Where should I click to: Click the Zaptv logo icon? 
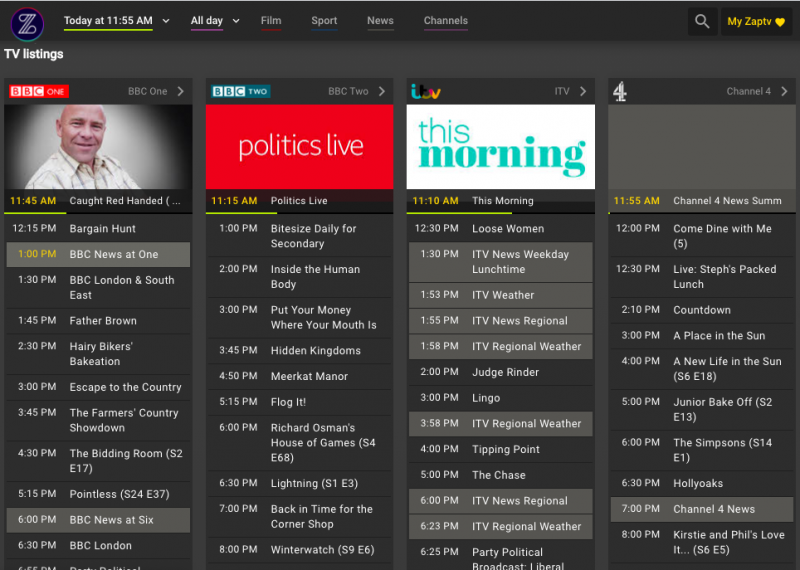(27, 22)
